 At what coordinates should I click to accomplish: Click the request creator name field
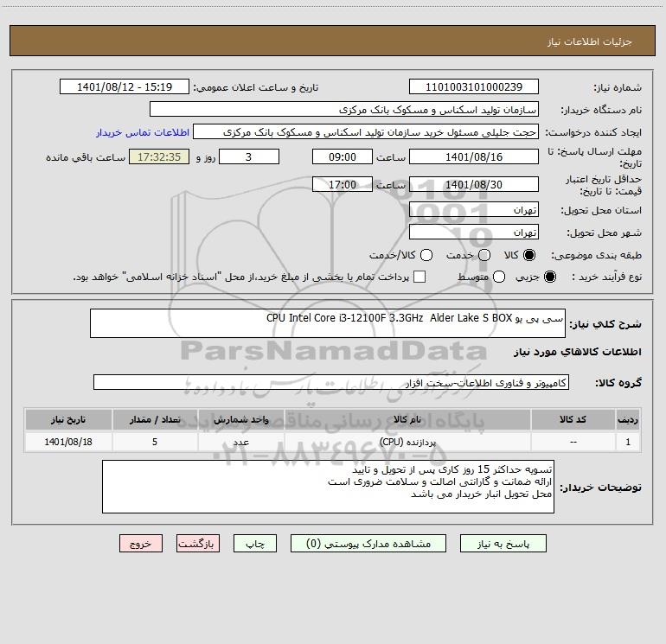[x=366, y=131]
